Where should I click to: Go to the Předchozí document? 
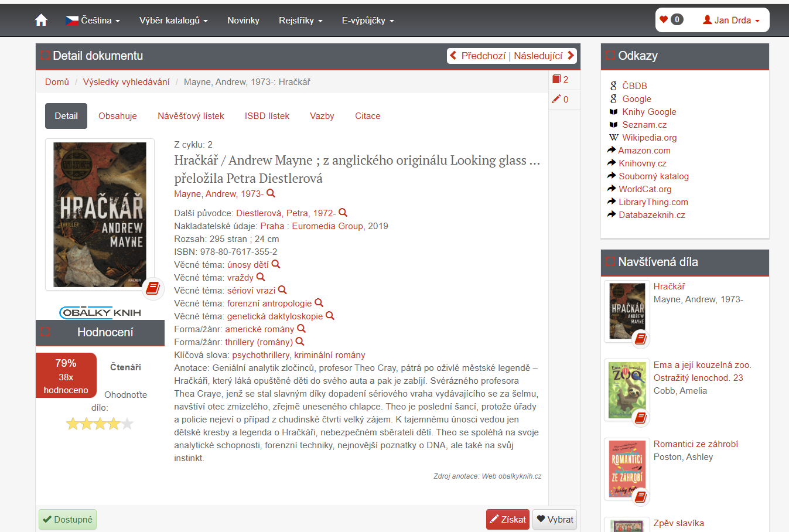(x=477, y=56)
